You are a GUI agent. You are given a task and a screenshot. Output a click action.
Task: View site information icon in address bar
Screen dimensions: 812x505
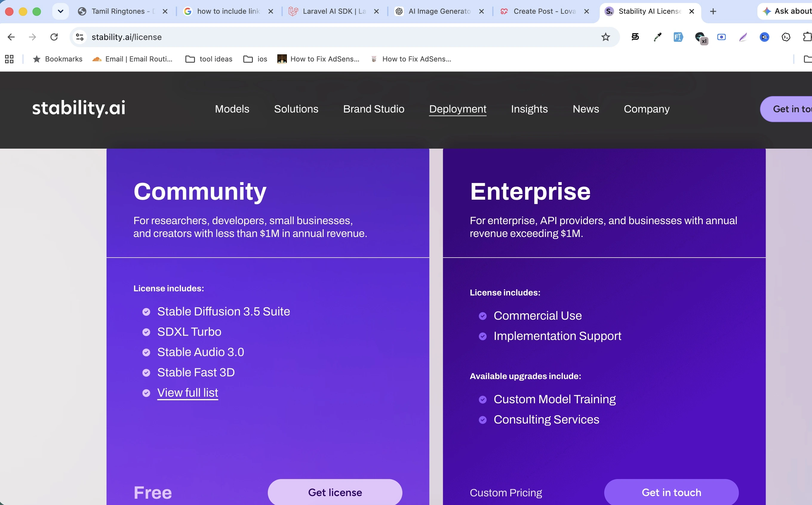(80, 37)
